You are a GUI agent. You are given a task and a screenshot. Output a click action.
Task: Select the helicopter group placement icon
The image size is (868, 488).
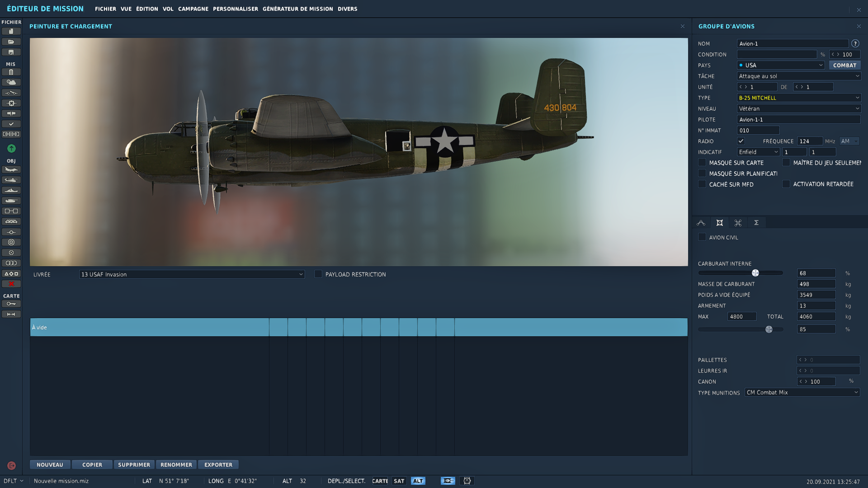coord(11,180)
